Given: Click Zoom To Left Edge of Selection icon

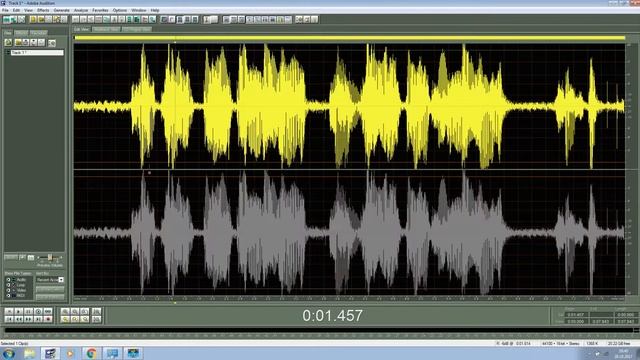Looking at the screenshot, I should pyautogui.click(x=75, y=319).
